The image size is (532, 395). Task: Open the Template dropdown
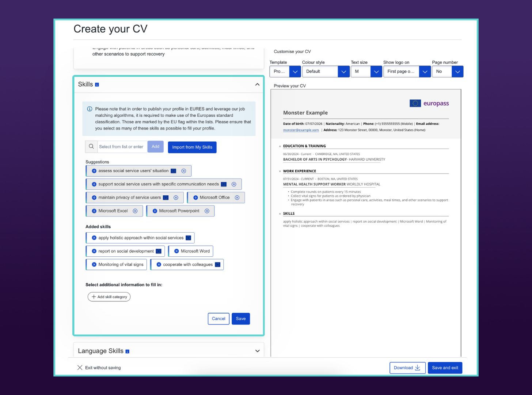click(x=285, y=72)
